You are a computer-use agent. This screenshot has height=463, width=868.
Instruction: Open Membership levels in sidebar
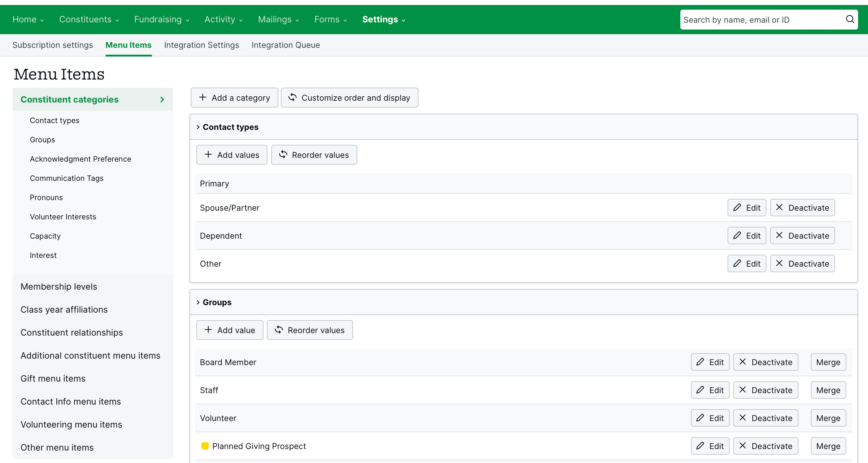59,287
